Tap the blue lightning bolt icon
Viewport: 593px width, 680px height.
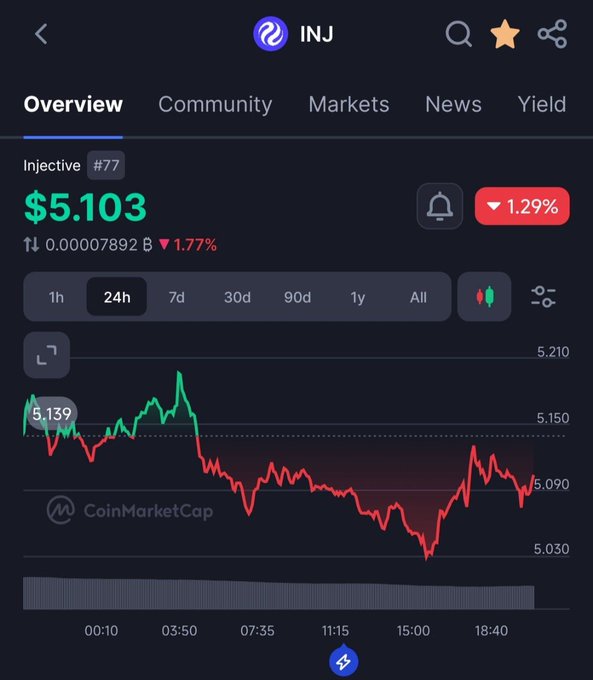344,661
